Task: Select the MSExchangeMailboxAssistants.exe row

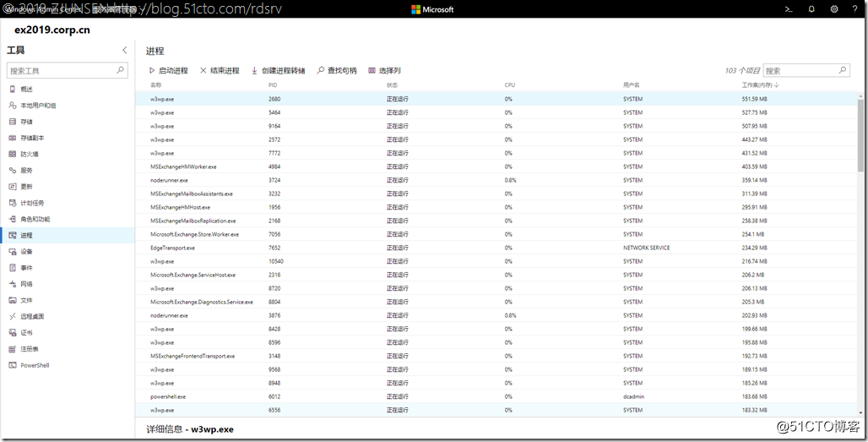Action: pyautogui.click(x=496, y=194)
